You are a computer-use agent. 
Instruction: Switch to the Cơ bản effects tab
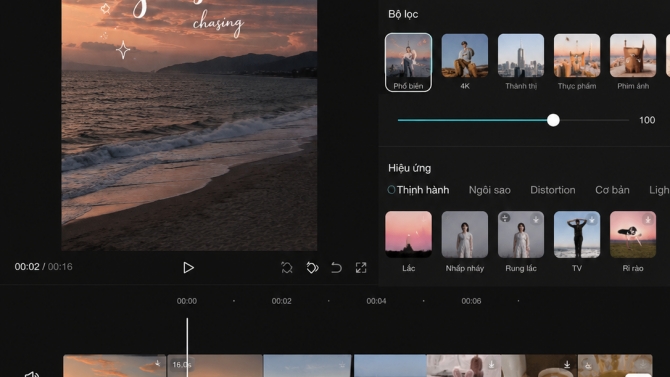tap(612, 190)
